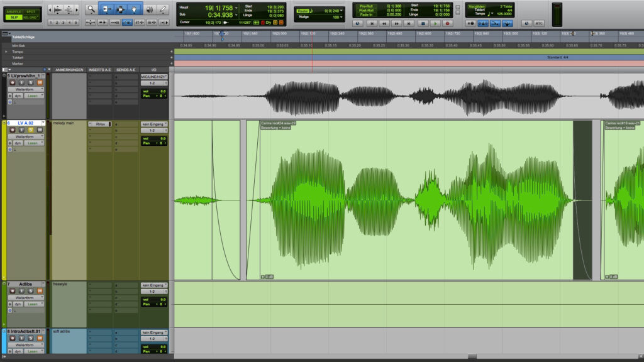Open the Nudge value dropdown
644x362 pixels.
pyautogui.click(x=341, y=17)
